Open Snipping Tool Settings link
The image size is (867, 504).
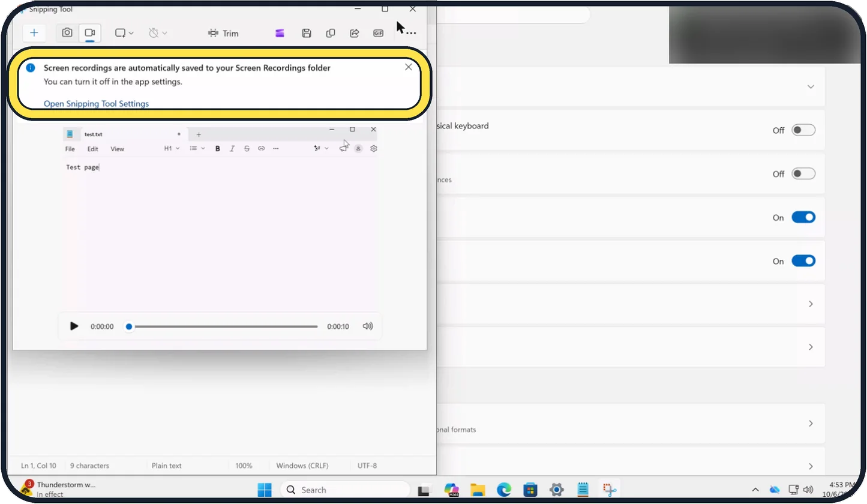click(96, 103)
